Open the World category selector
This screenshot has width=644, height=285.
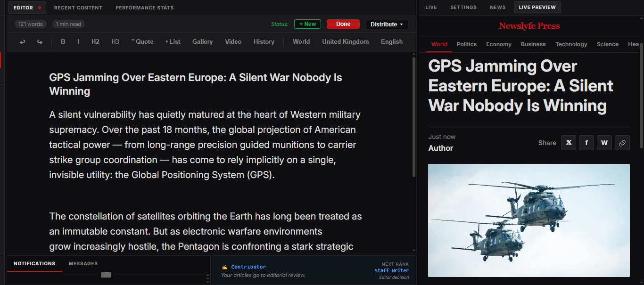click(x=301, y=41)
